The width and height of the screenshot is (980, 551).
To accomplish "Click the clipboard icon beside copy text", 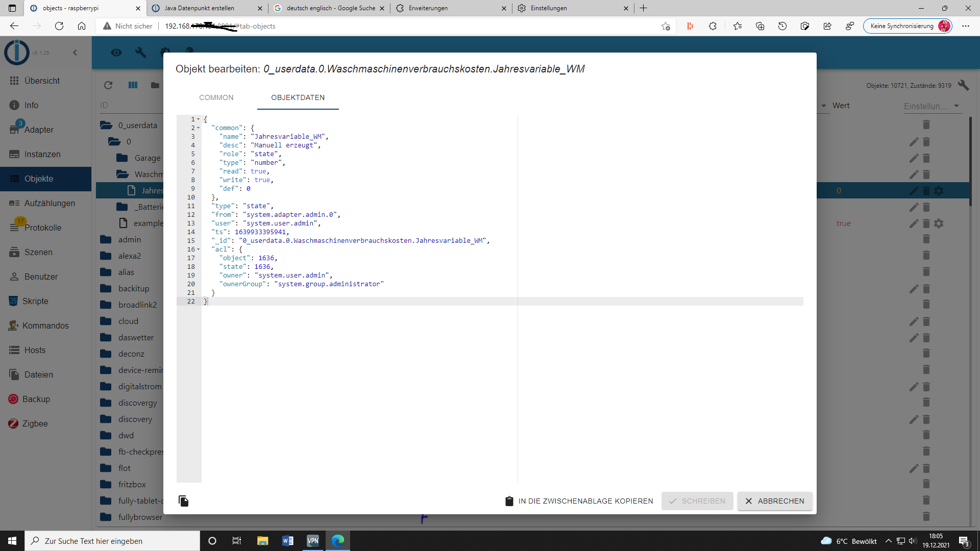I will (x=509, y=501).
